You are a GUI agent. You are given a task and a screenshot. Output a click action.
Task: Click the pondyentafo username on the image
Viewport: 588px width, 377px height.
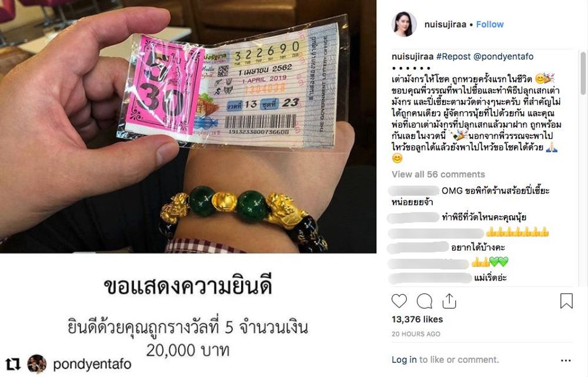92,364
